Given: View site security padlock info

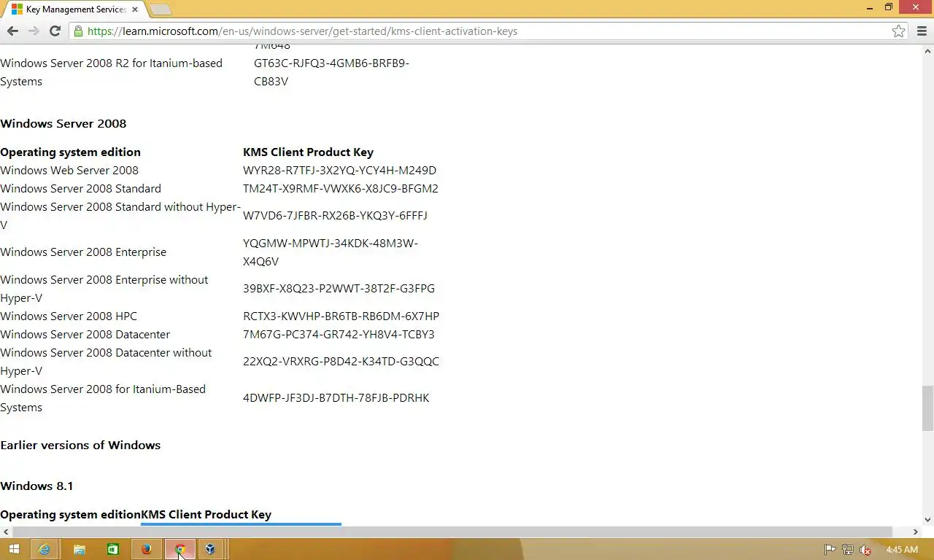Looking at the screenshot, I should 78,31.
